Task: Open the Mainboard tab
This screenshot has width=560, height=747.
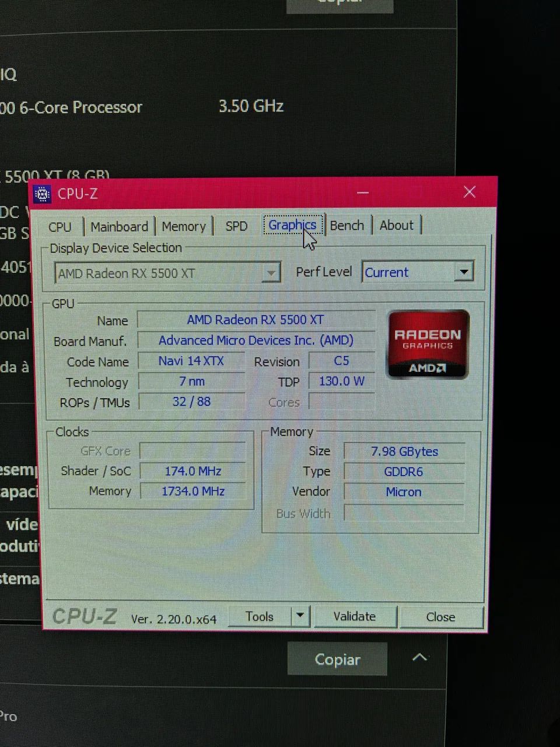Action: point(119,226)
